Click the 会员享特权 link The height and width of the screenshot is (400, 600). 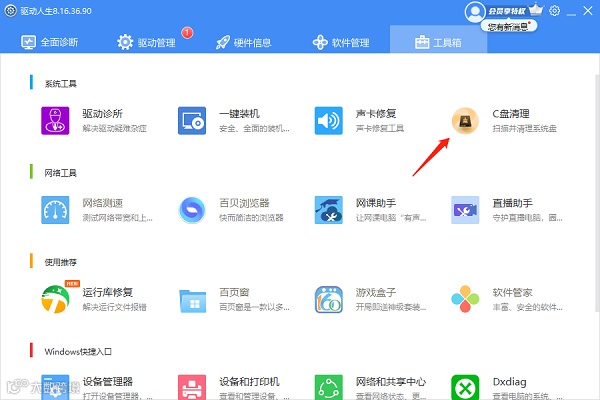(506, 11)
